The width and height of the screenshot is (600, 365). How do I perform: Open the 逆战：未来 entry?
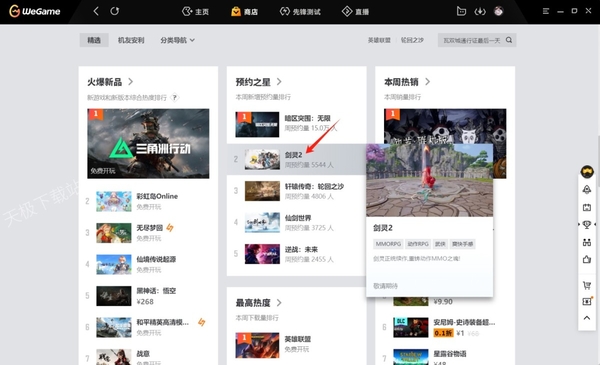click(x=297, y=254)
